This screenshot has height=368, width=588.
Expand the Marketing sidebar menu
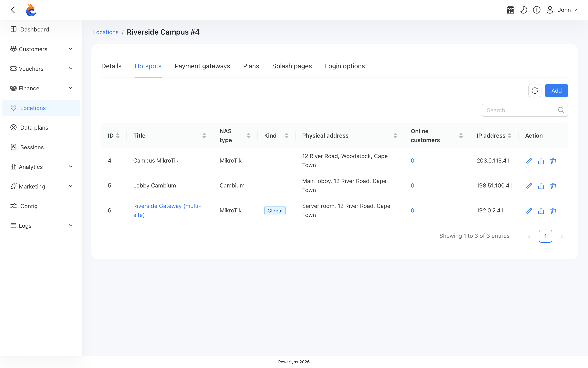coord(41,186)
